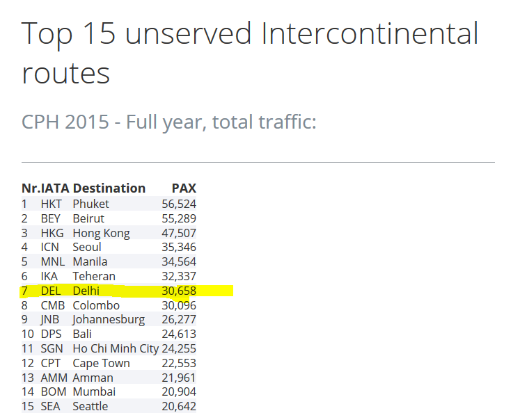The width and height of the screenshot is (520, 420).
Task: Click the Seoul PAX value 35,346
Action: (179, 247)
